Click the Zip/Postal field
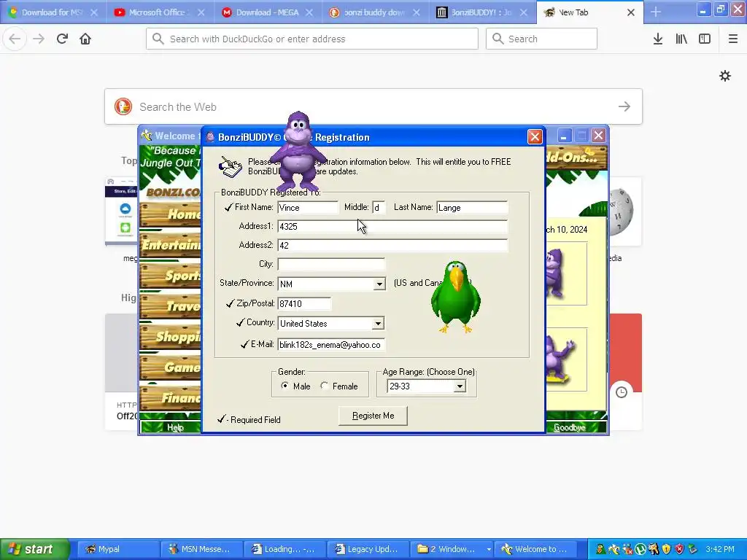Viewport: 747px width, 560px height. (304, 303)
